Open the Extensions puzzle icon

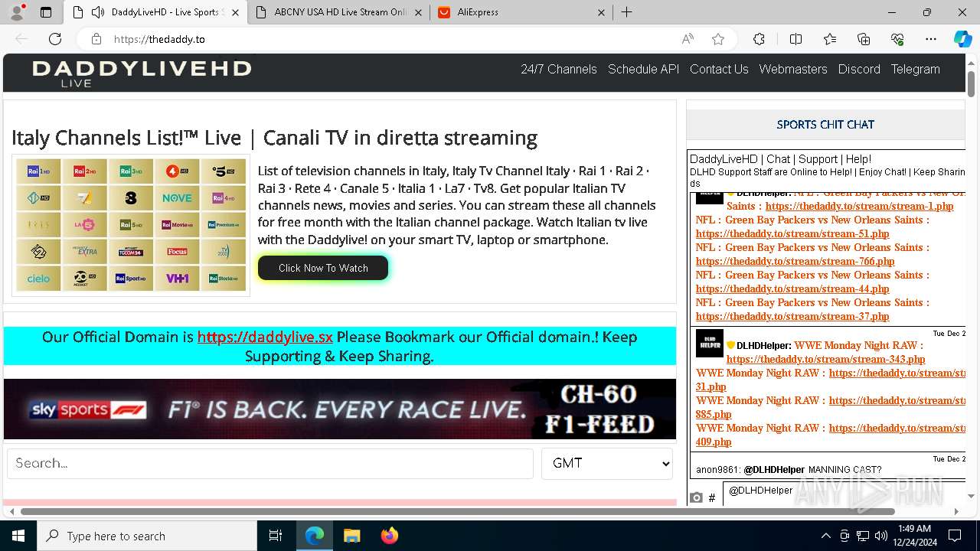(x=759, y=39)
